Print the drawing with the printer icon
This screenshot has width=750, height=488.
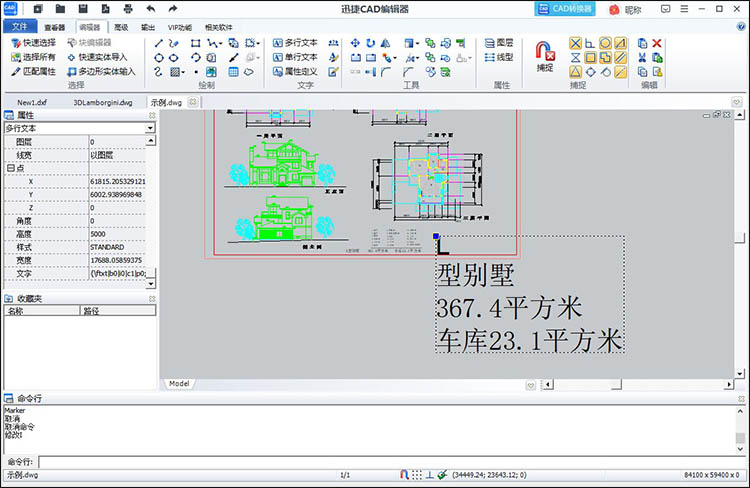pyautogui.click(x=128, y=9)
